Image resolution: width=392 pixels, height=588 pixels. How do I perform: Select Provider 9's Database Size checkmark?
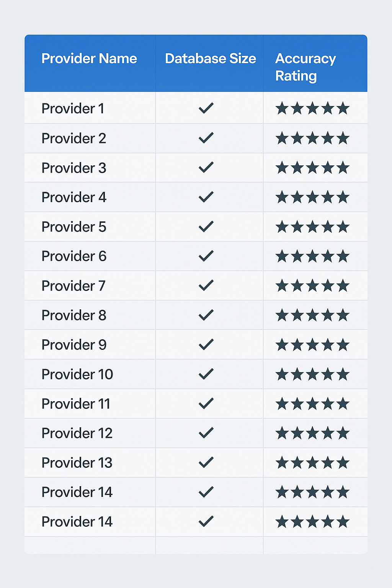[x=206, y=345]
